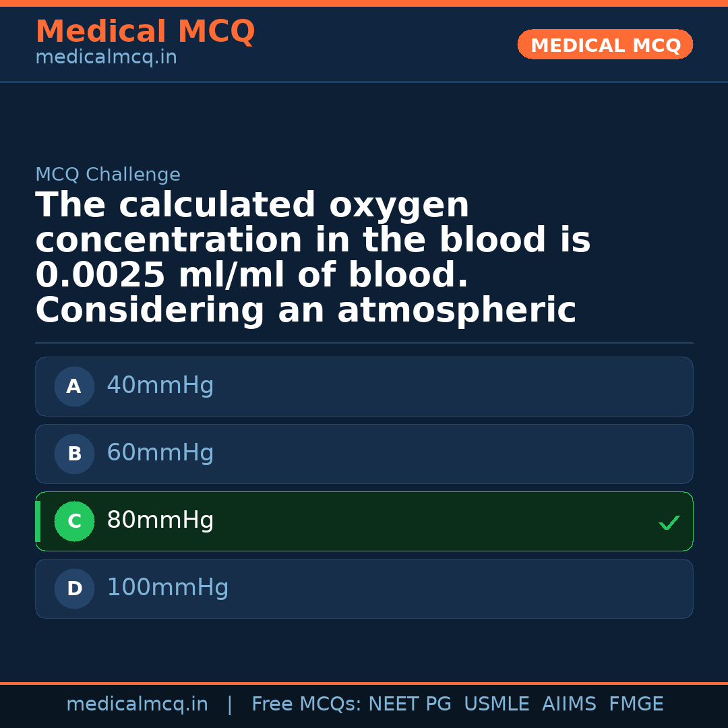728x728 pixels.
Task: Select answer option D, 100mmHg
Action: pos(364,588)
